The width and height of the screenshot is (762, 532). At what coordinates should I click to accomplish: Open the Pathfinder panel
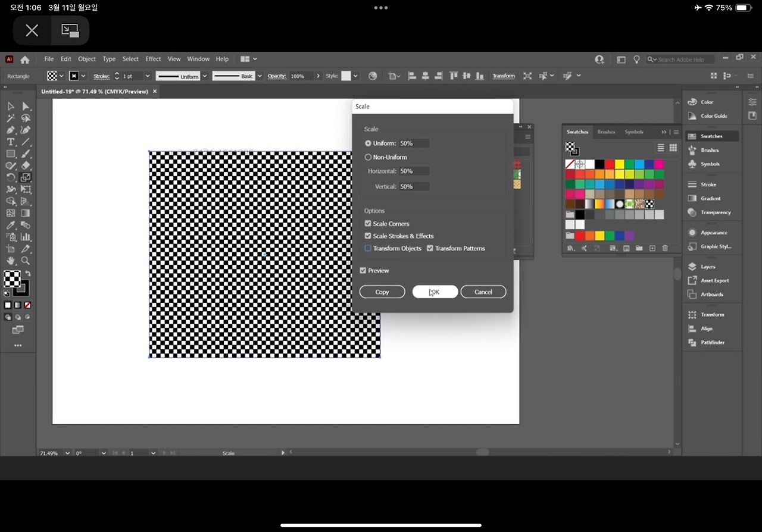tap(712, 342)
